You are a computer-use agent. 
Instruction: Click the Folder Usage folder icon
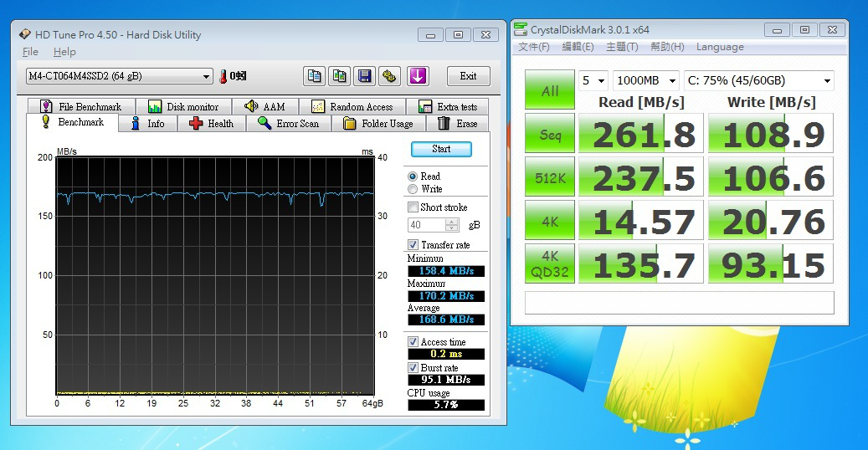[349, 124]
